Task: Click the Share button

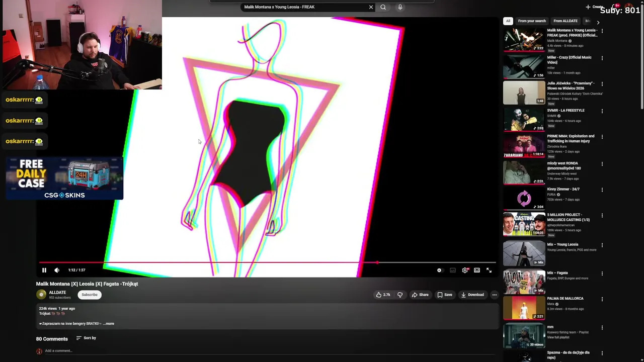Action: [x=420, y=295]
